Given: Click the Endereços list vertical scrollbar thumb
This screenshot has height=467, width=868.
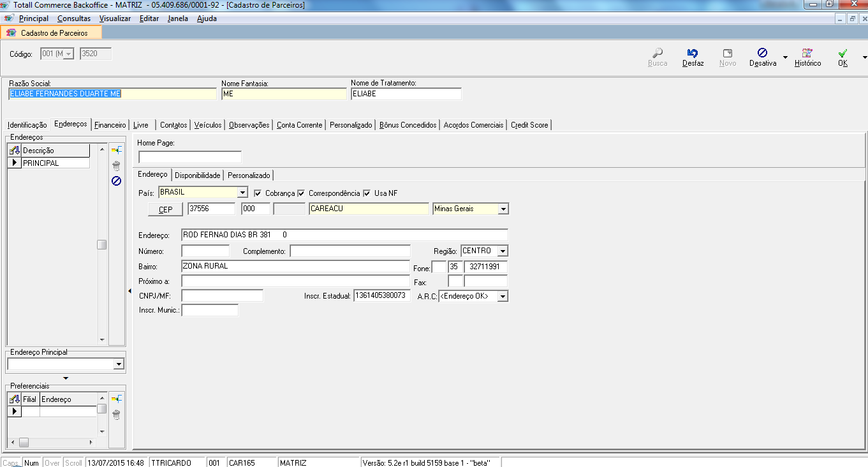Looking at the screenshot, I should pyautogui.click(x=102, y=245).
